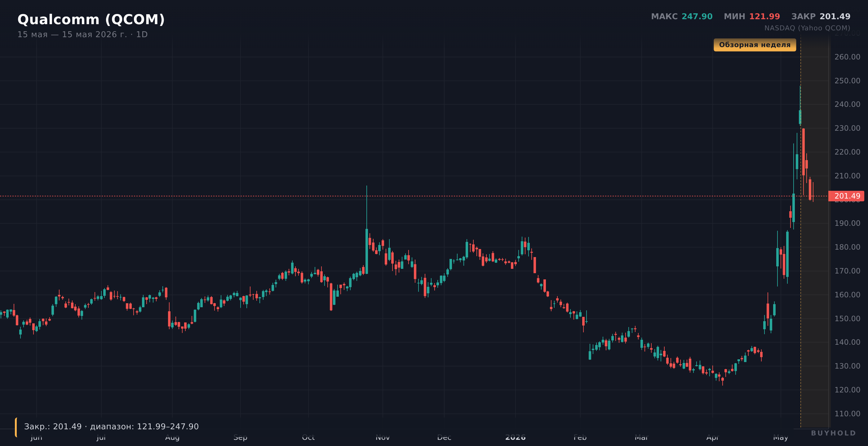Click the Sep month label on time axis

[240, 437]
